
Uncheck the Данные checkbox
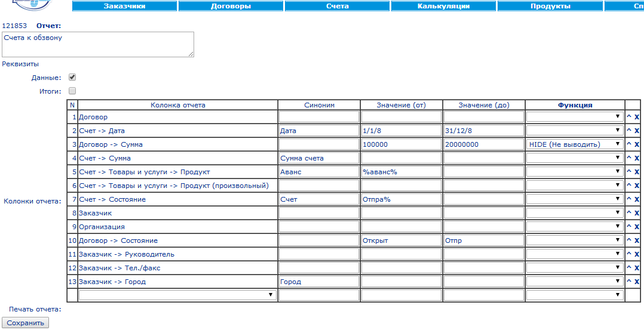pos(72,77)
